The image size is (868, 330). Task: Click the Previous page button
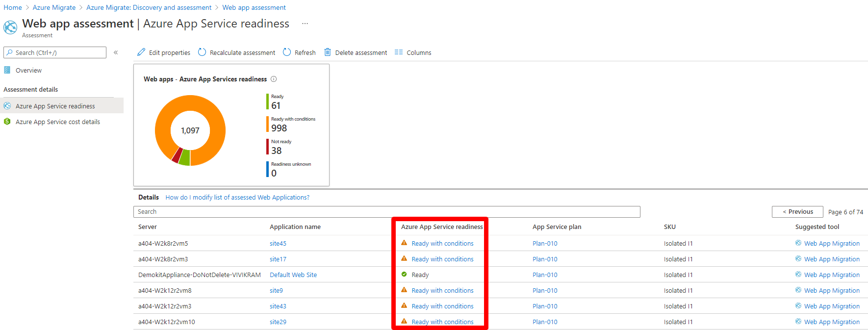click(797, 212)
